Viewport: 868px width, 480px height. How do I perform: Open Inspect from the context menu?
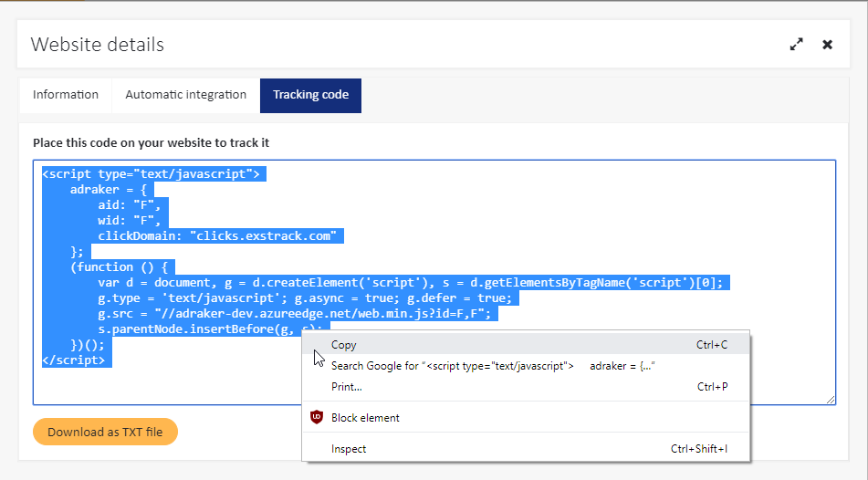[x=526, y=449]
